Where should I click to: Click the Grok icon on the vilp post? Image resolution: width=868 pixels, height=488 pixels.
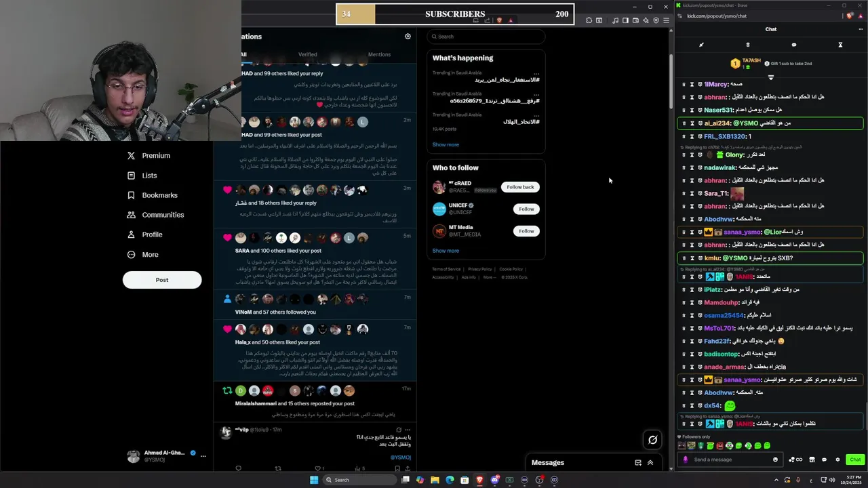(x=399, y=430)
